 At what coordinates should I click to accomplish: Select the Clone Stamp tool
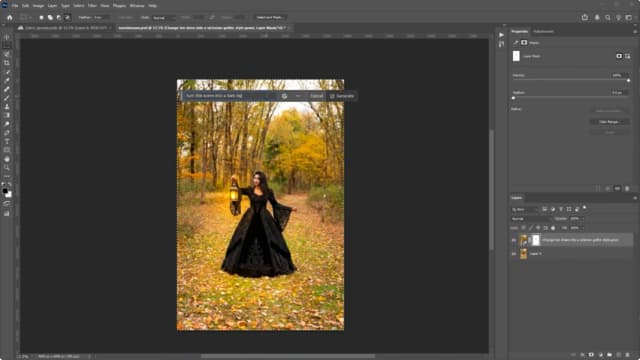7,107
